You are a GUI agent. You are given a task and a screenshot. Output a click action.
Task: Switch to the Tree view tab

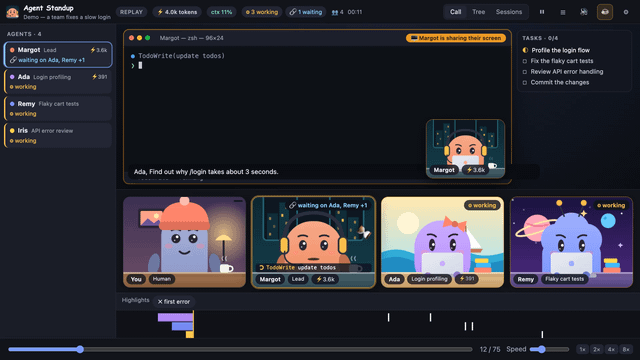click(478, 12)
